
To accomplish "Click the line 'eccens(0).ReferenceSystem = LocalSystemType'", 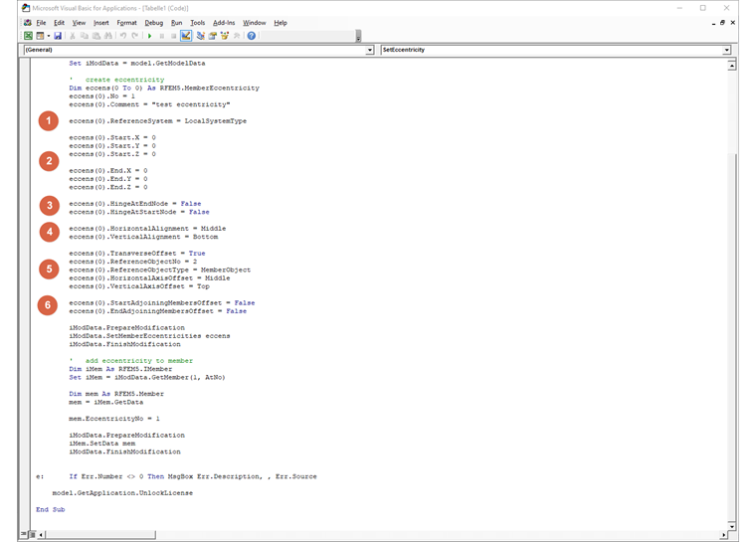I will pyautogui.click(x=157, y=121).
